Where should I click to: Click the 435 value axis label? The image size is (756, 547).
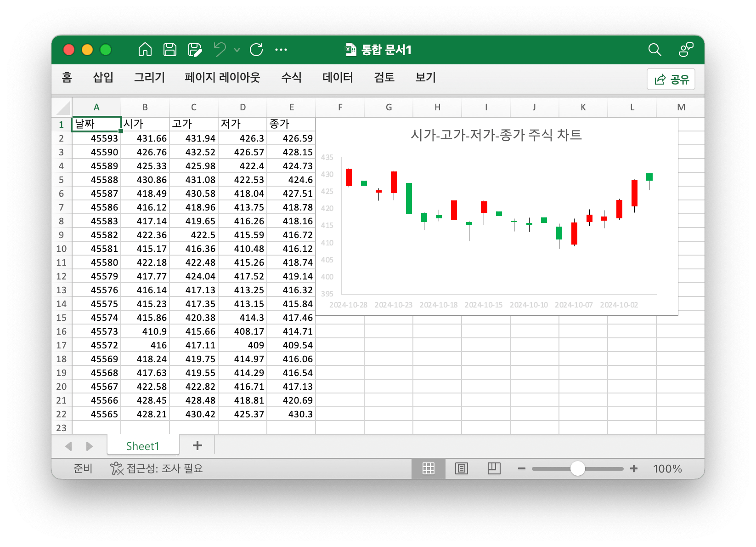(327, 157)
